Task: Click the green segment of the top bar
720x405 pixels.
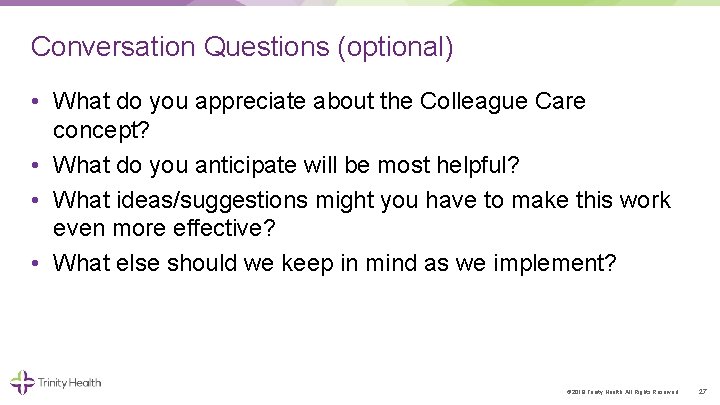Action: [600, 3]
